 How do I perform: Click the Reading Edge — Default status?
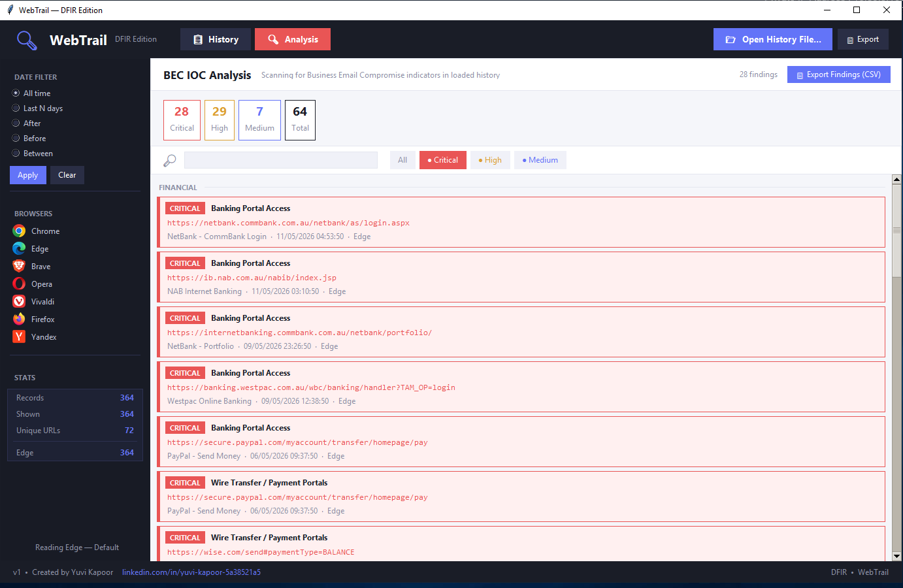[x=77, y=547]
